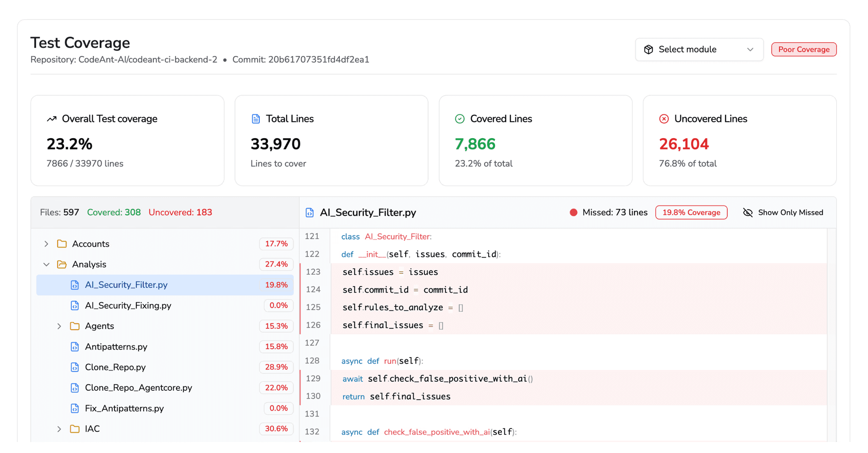
Task: Click code line number 123
Action: 313,272
